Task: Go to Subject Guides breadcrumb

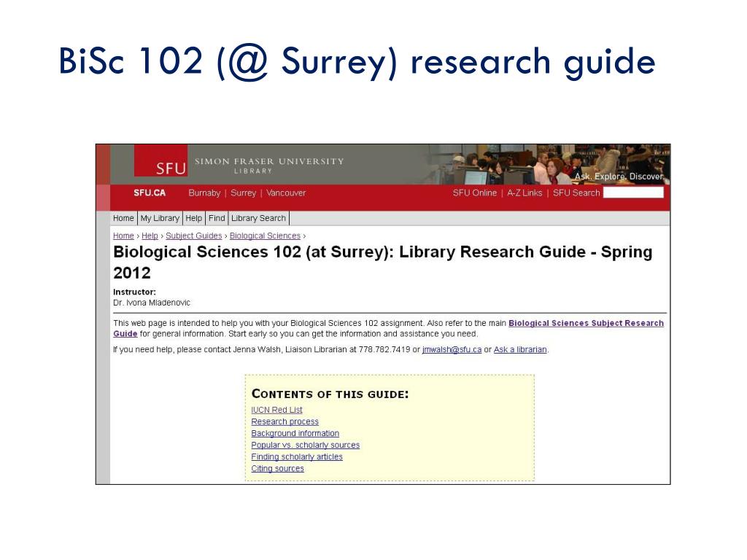Action: (194, 236)
